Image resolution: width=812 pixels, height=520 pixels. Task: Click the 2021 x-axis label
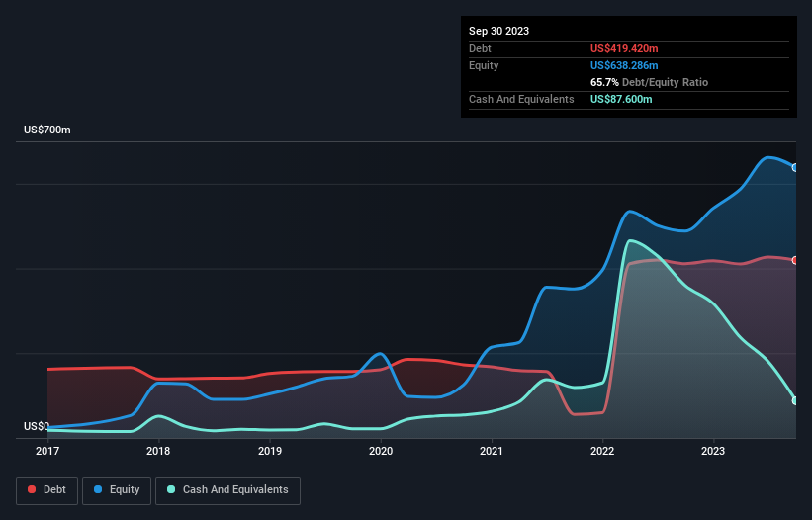492,451
